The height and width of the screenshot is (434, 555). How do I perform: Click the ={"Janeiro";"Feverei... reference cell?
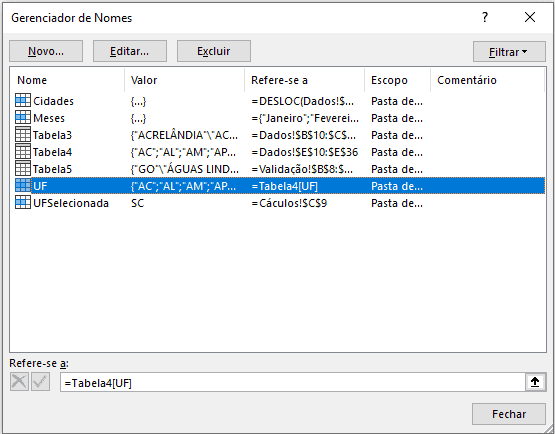305,118
